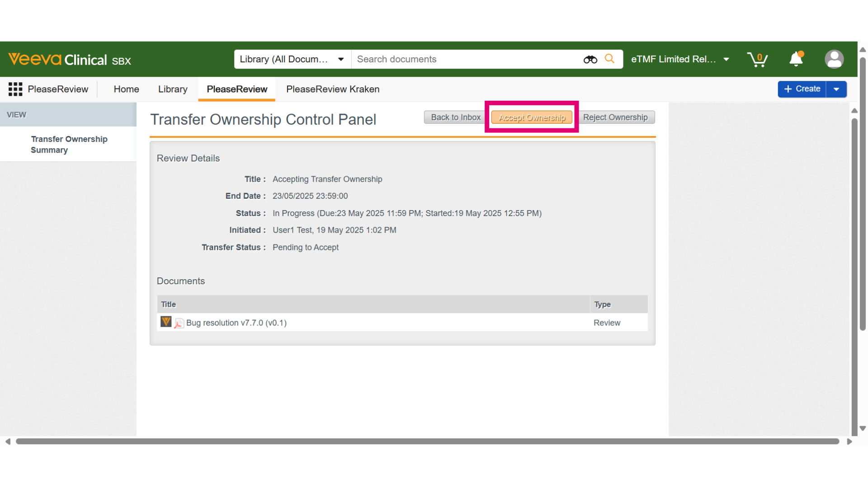Click the Accept Ownership button
The height and width of the screenshot is (488, 868).
[532, 117]
